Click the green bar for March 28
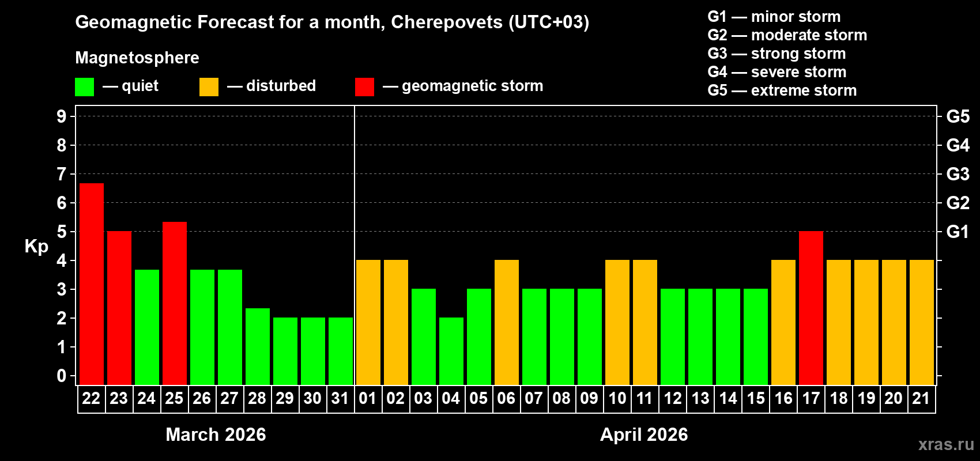This screenshot has width=980, height=461. (x=258, y=346)
